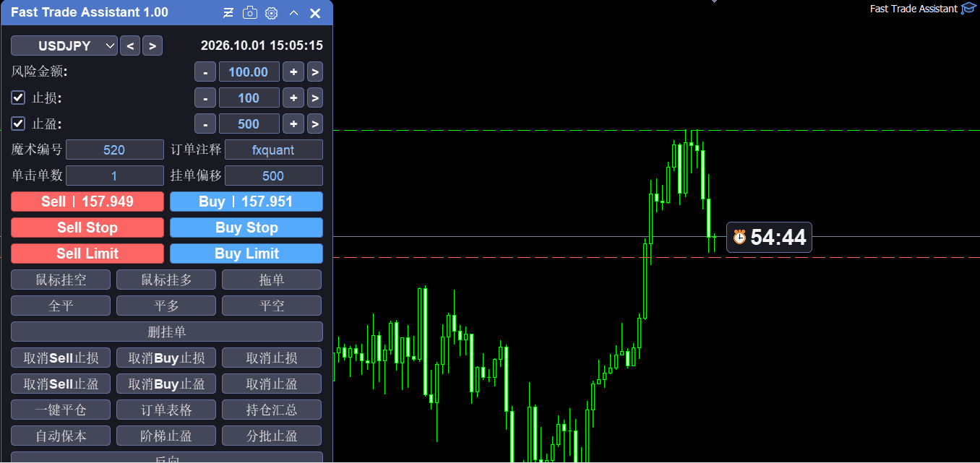
Task: Focus the 风险金额 field showing 100.00
Action: tap(249, 72)
